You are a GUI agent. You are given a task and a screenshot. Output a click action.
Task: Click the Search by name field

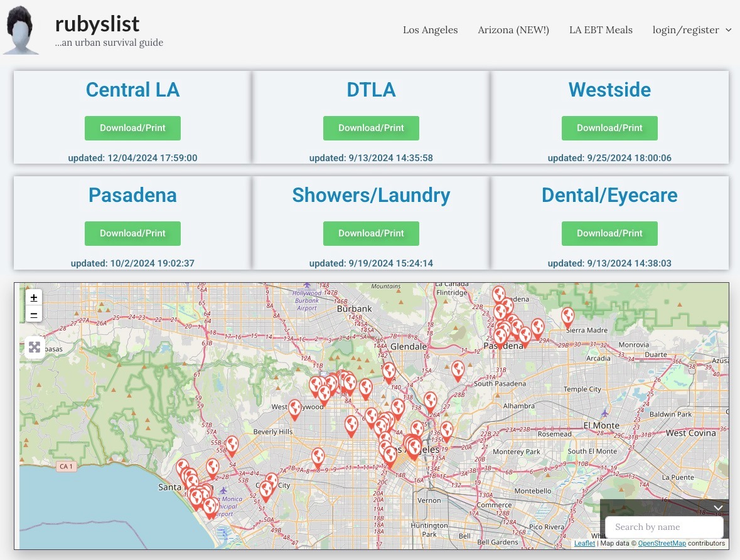click(x=664, y=527)
